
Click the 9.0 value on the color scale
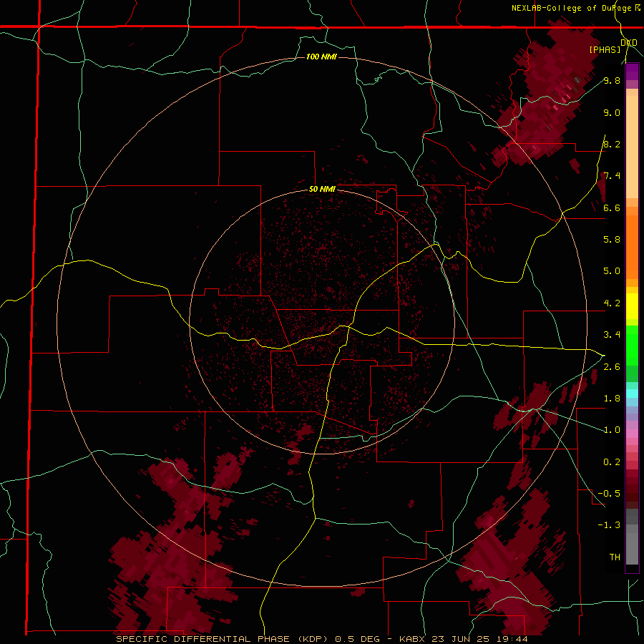(612, 112)
